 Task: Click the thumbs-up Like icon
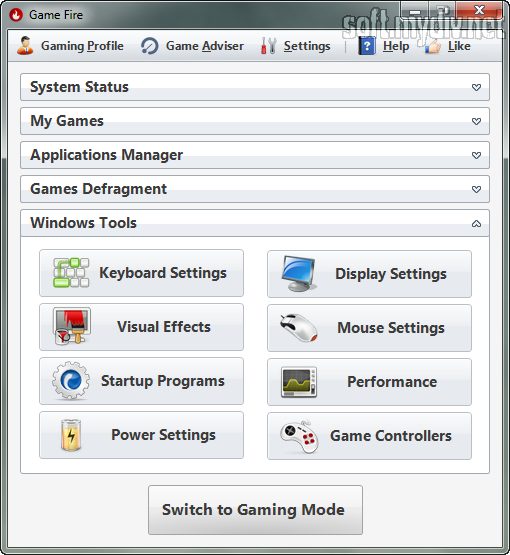click(x=433, y=46)
